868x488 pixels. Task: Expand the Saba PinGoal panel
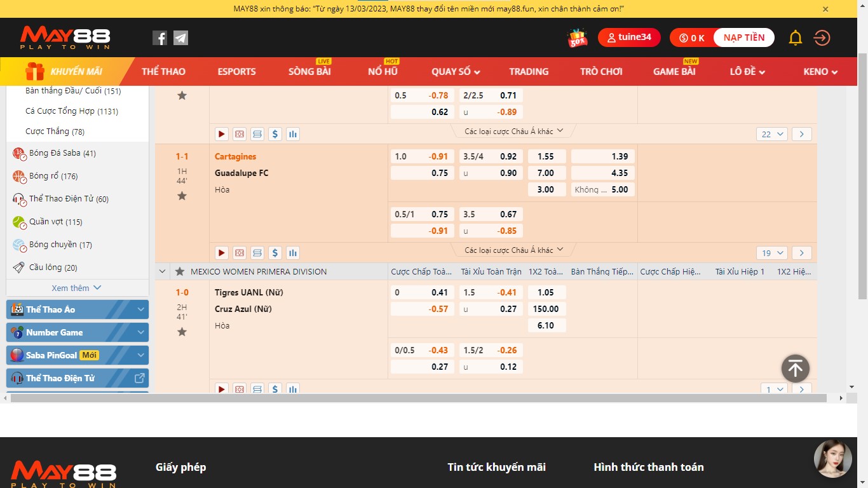coord(78,355)
